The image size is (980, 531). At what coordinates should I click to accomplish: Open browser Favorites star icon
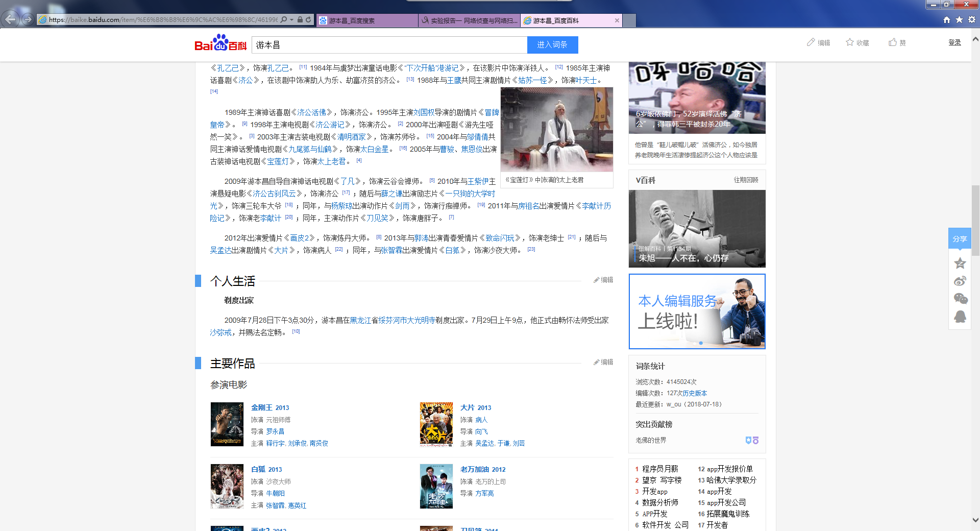tap(959, 19)
